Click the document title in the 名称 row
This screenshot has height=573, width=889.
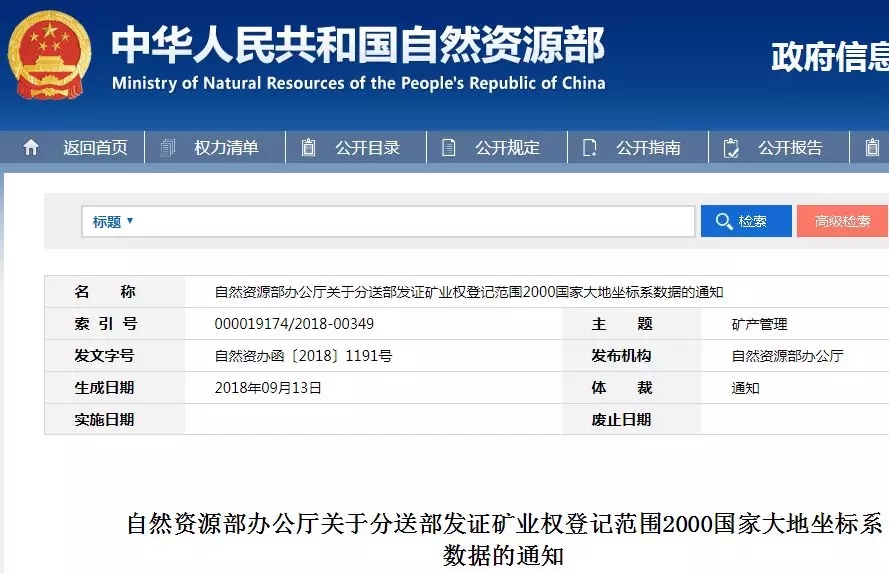coord(468,292)
